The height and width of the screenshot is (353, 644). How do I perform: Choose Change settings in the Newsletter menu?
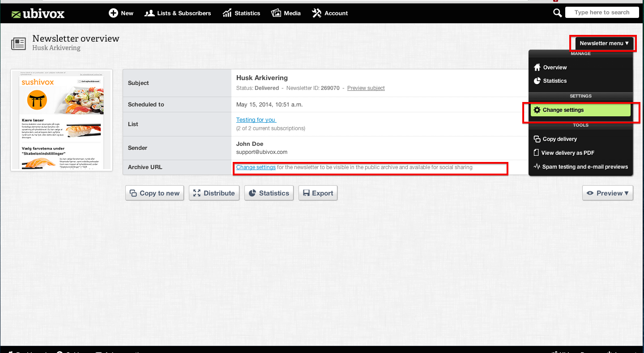pos(580,110)
